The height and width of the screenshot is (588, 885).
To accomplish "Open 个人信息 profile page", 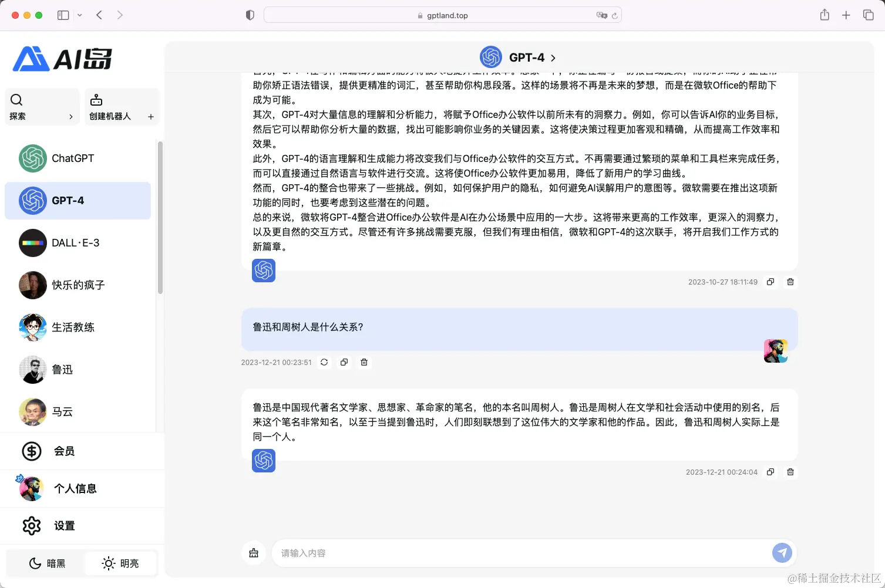I will 82,489.
